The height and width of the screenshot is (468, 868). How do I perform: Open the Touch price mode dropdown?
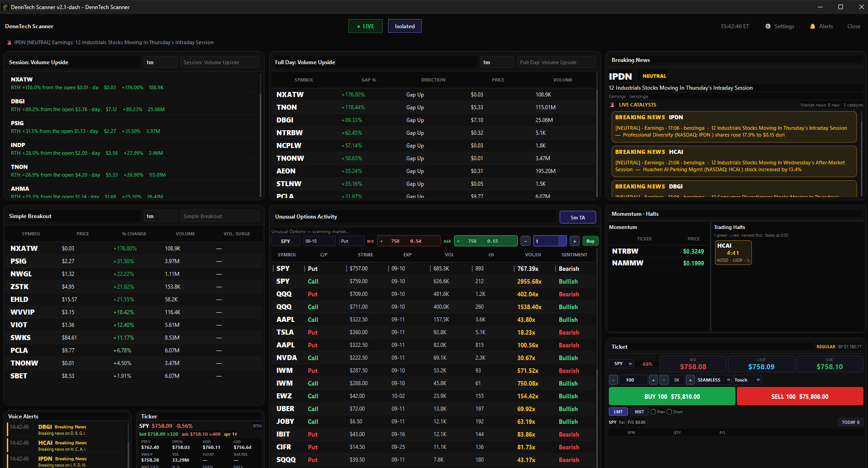pos(747,380)
